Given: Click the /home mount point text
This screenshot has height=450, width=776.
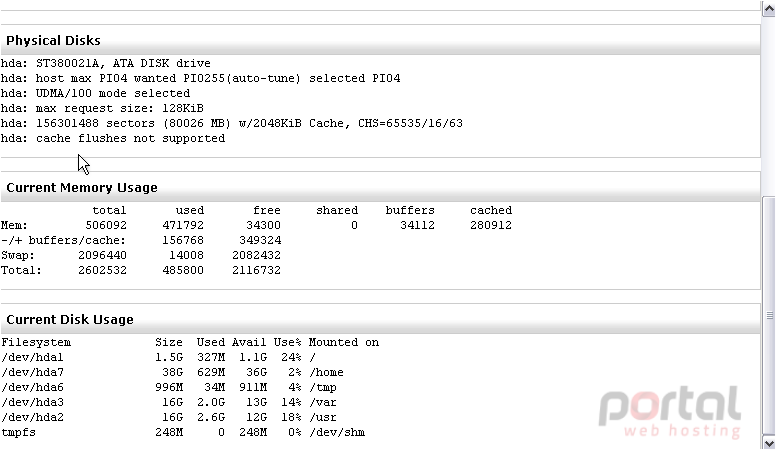Looking at the screenshot, I should [x=326, y=372].
